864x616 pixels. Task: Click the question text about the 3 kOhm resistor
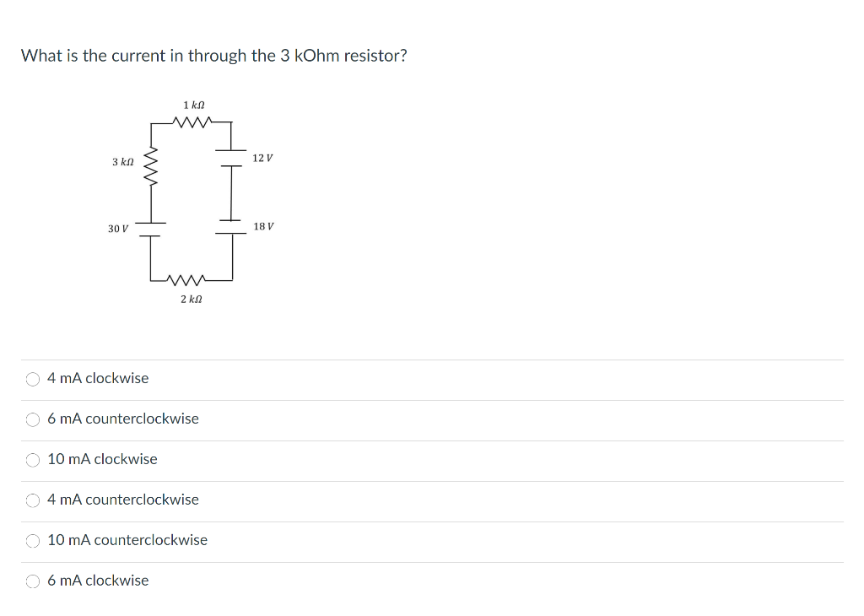214,55
